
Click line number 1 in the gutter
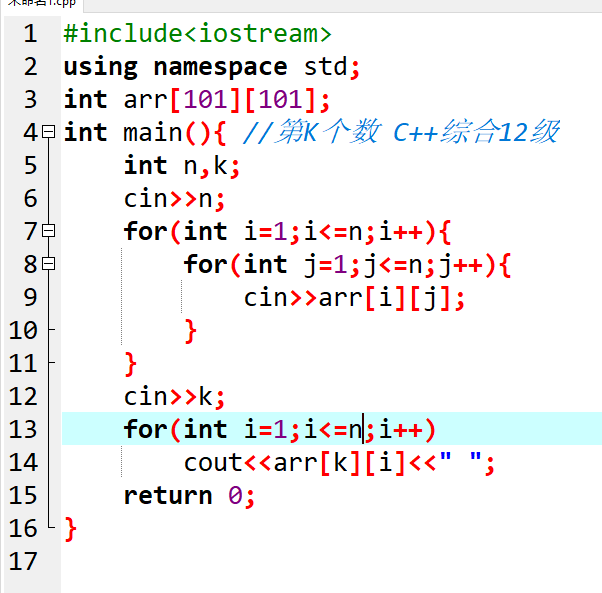(x=30, y=34)
